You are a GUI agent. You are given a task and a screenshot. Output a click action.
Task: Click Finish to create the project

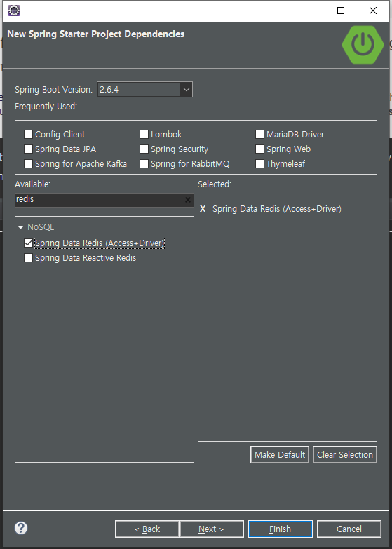(x=281, y=529)
